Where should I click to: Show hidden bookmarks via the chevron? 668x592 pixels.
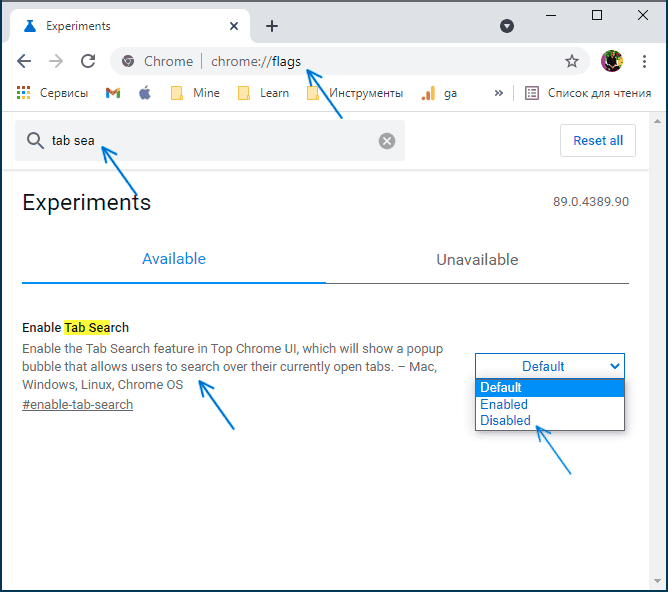pyautogui.click(x=498, y=93)
